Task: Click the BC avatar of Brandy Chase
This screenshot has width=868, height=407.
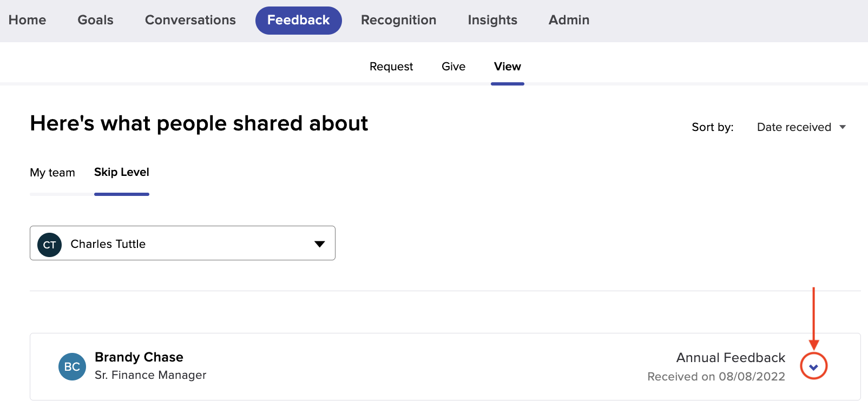Action: 72,366
